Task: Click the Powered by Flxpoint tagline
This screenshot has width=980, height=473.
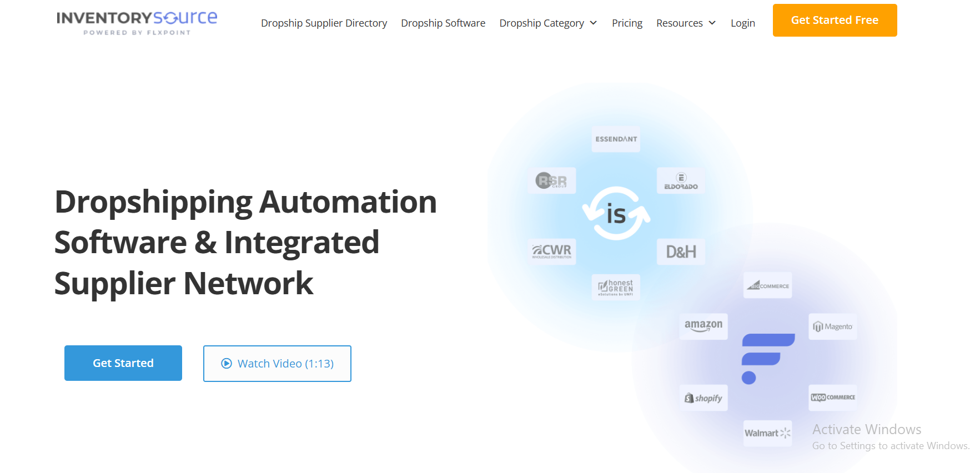Action: 137,33
